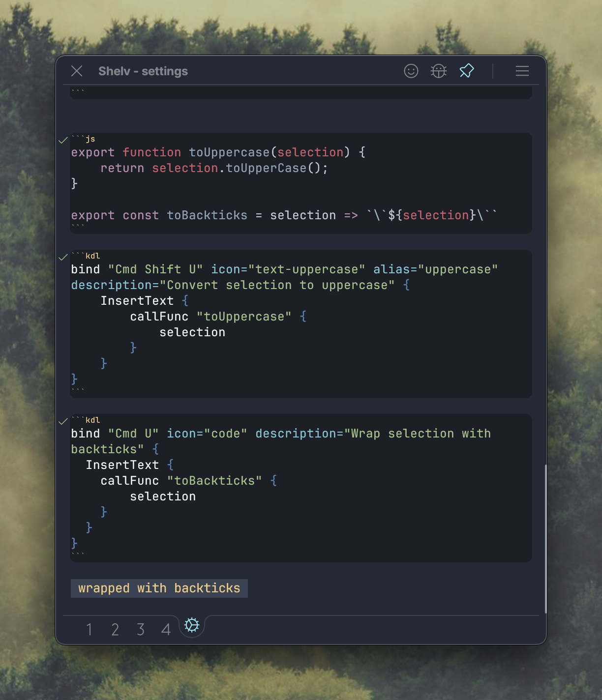Toggle the pin window icon
The image size is (602, 700).
pyautogui.click(x=466, y=71)
